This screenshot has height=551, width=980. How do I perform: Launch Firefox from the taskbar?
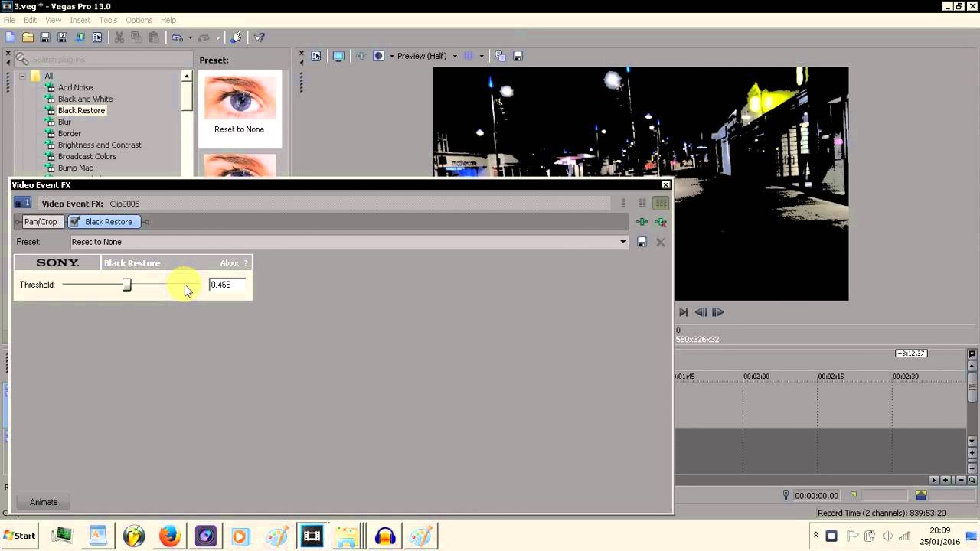coord(170,536)
